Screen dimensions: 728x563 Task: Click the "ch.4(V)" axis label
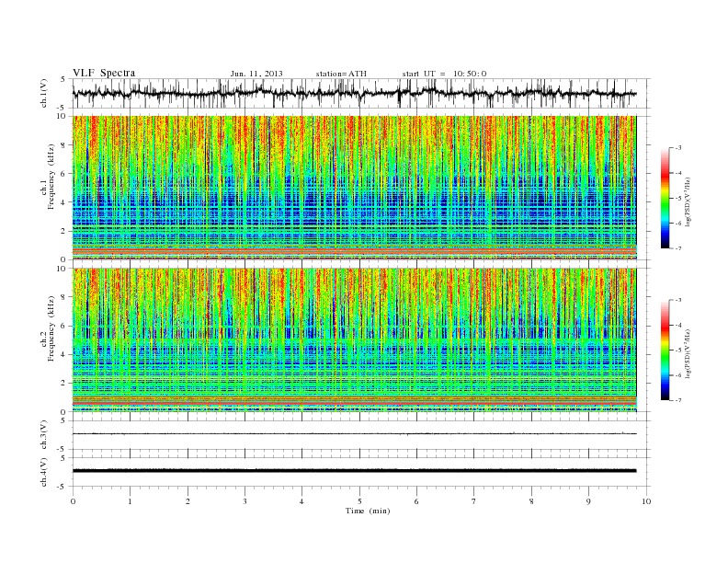pos(44,472)
